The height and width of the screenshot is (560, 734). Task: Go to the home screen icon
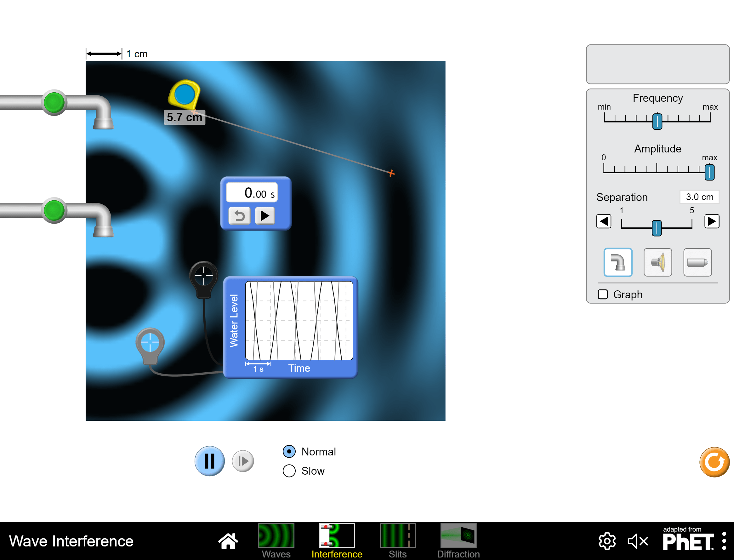tap(228, 541)
